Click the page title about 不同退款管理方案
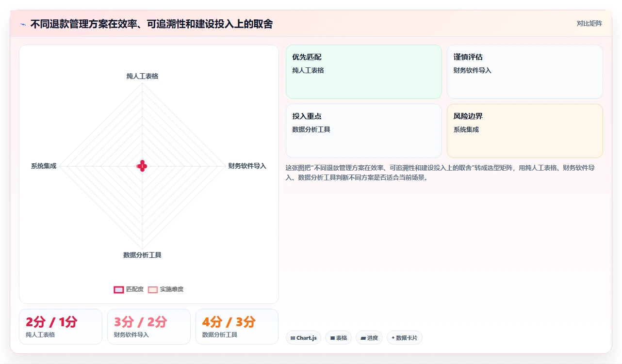This screenshot has width=622, height=364. [151, 24]
